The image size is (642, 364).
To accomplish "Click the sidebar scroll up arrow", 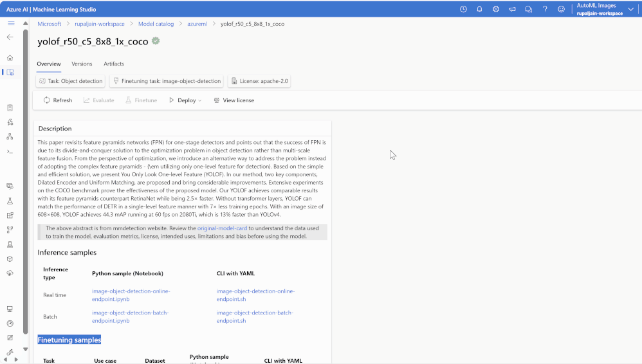I will [x=25, y=23].
